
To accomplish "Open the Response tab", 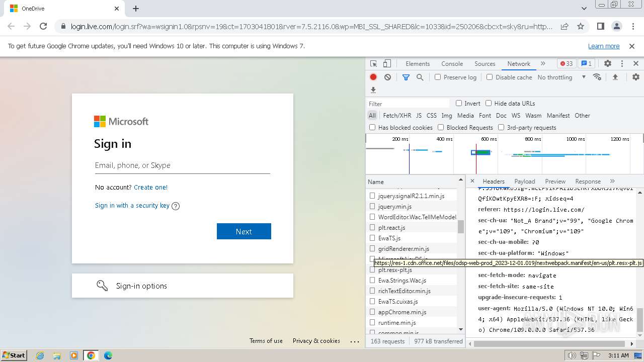I will click(x=588, y=182).
